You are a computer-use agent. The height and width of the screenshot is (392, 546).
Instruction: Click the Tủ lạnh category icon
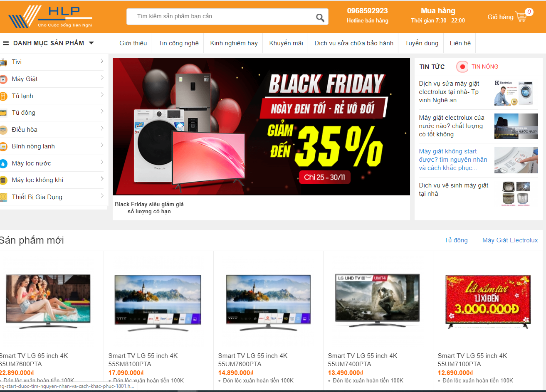(x=3, y=96)
